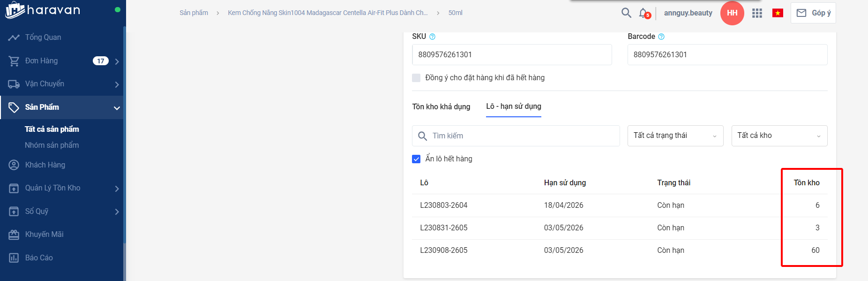This screenshot has height=281, width=868.
Task: Click the Vietnam flag language icon
Action: click(778, 13)
